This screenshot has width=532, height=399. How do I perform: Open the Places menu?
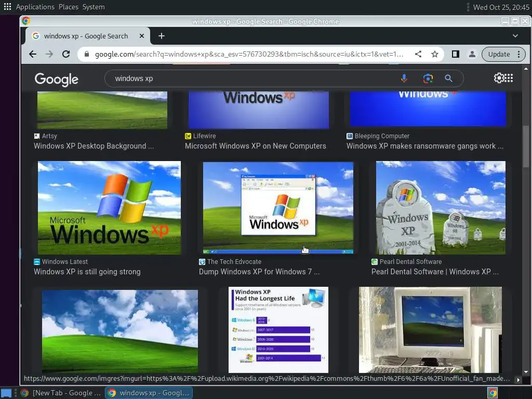[x=69, y=7]
